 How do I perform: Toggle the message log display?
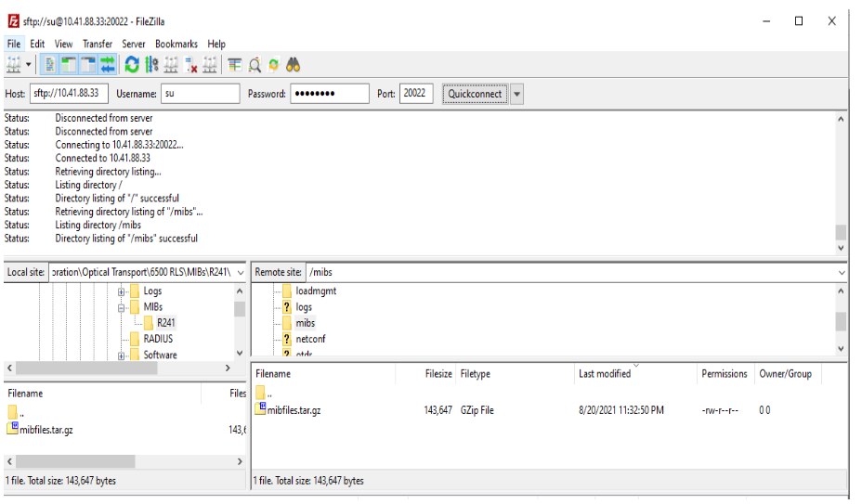[x=49, y=65]
